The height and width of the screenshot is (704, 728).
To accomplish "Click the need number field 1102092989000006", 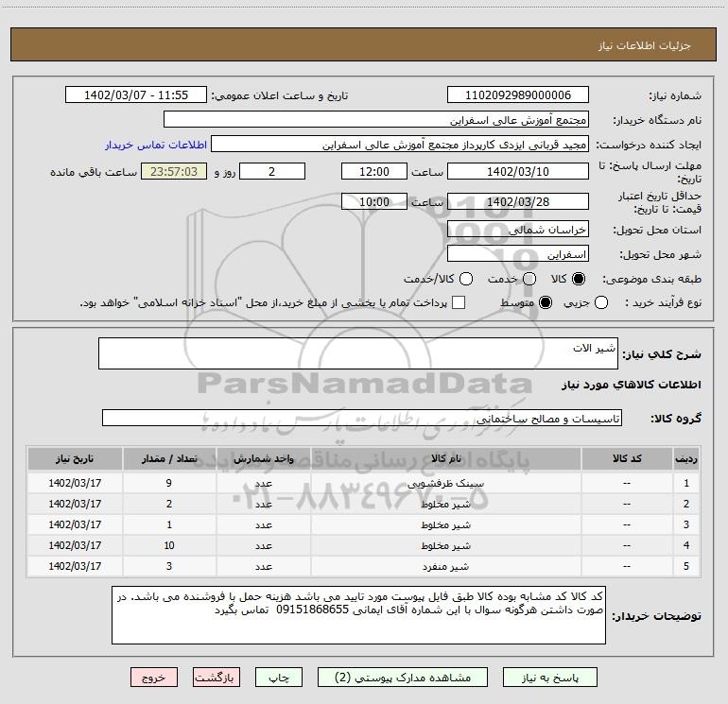I will click(x=518, y=95).
